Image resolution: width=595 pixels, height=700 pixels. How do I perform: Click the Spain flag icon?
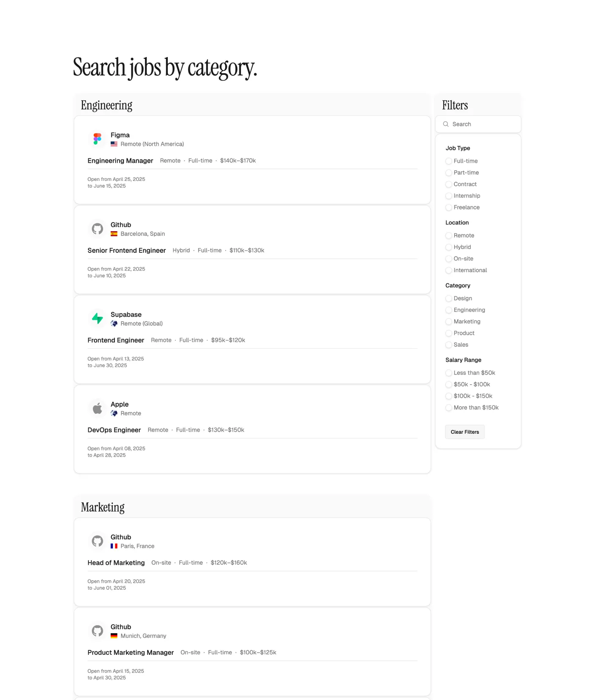click(114, 234)
